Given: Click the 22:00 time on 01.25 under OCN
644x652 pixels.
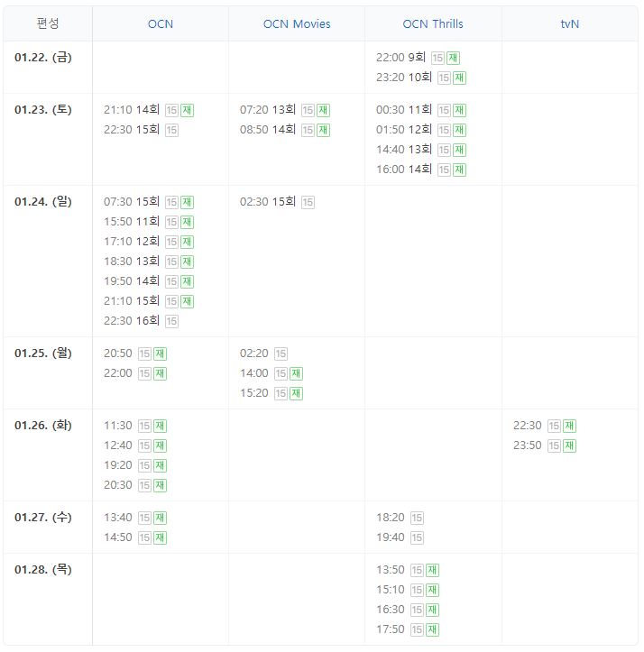Looking at the screenshot, I should [x=118, y=373].
